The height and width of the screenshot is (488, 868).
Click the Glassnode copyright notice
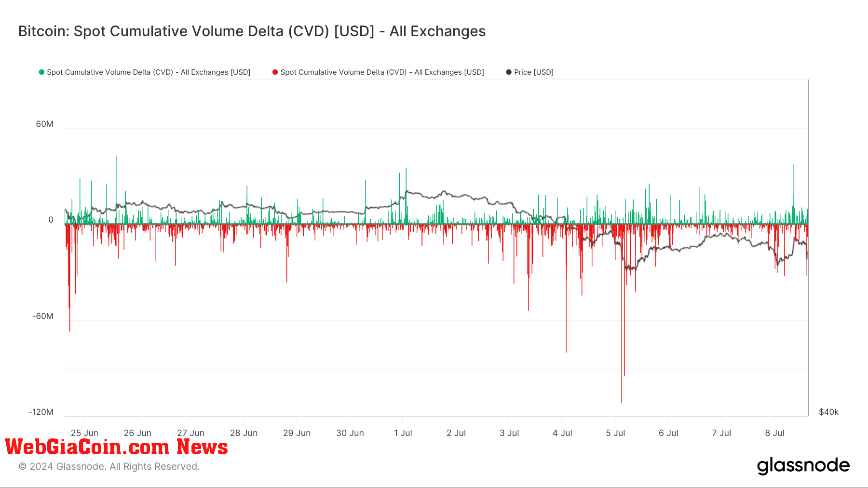[109, 466]
